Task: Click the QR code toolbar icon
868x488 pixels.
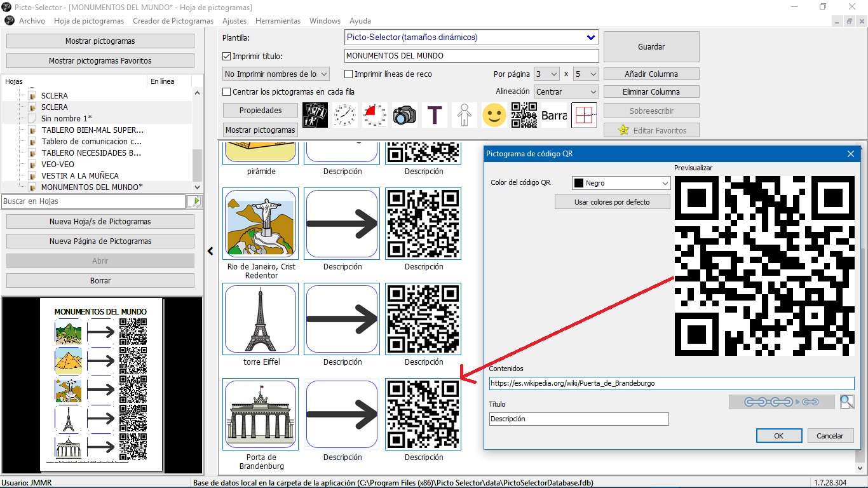Action: coord(524,115)
